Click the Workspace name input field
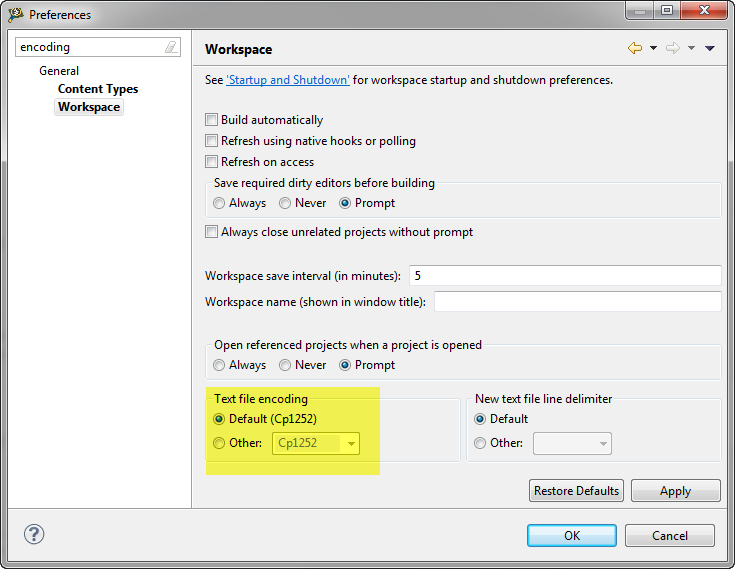Viewport: 735px width, 569px height. 577,302
